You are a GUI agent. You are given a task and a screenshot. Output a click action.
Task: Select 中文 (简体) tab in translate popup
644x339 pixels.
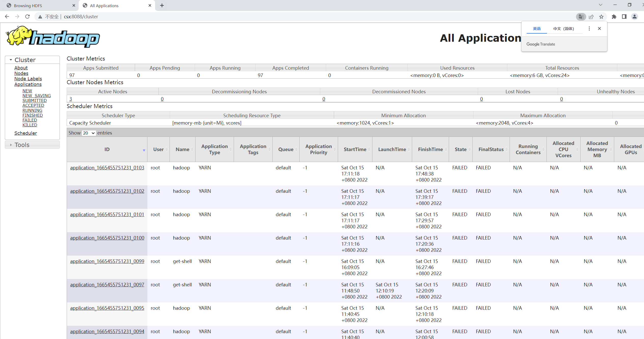(563, 29)
